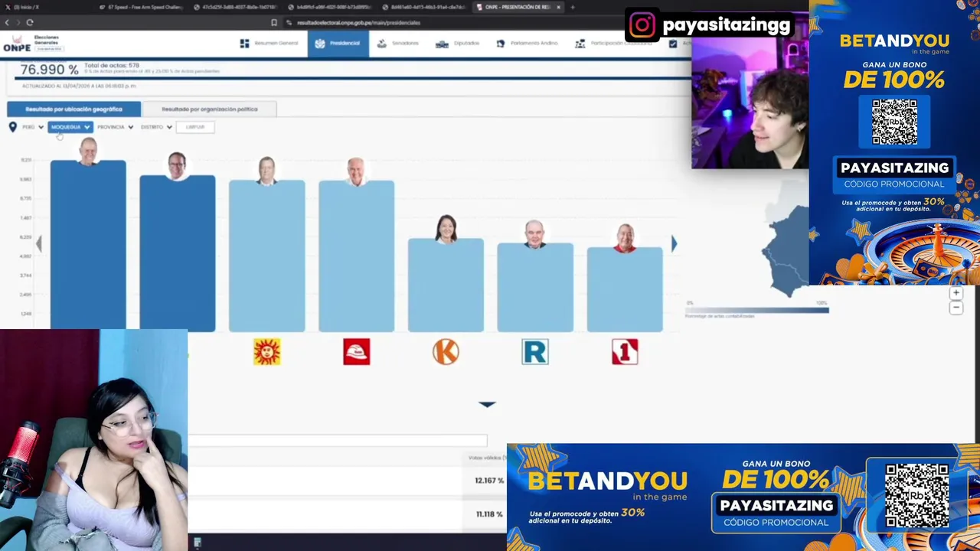980x551 pixels.
Task: Click the candidate photo above sun logo bar
Action: [266, 171]
